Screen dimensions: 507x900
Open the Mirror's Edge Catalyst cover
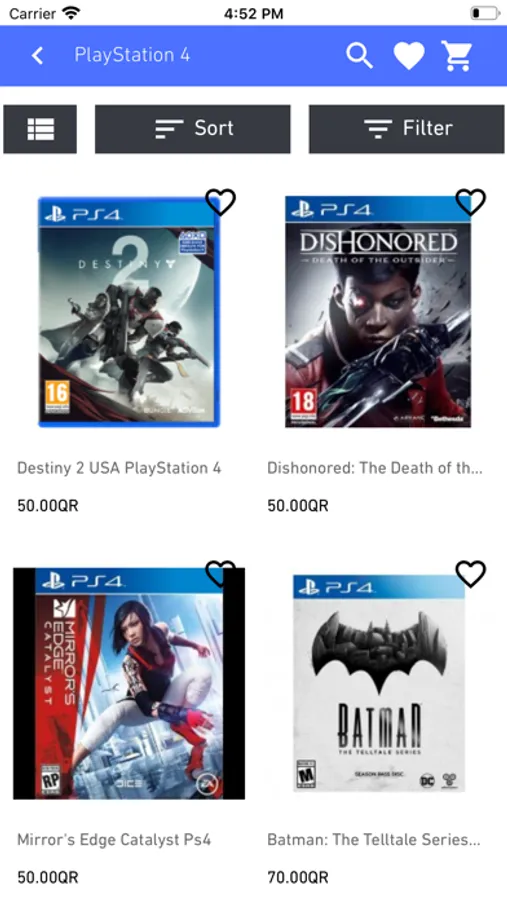129,684
